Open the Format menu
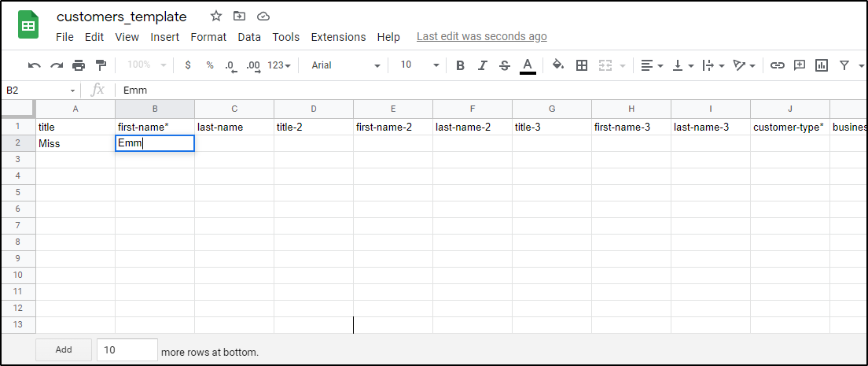Viewport: 868px width, 366px height. point(208,36)
